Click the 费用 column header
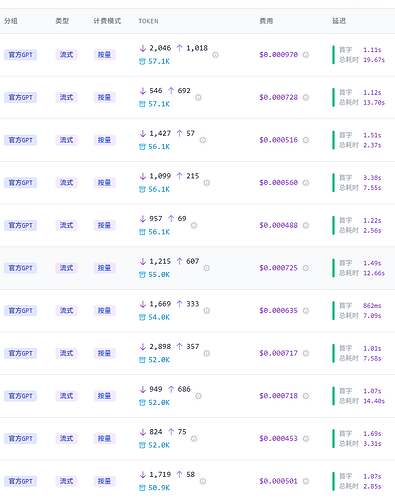This screenshot has height=499, width=395. [x=266, y=21]
